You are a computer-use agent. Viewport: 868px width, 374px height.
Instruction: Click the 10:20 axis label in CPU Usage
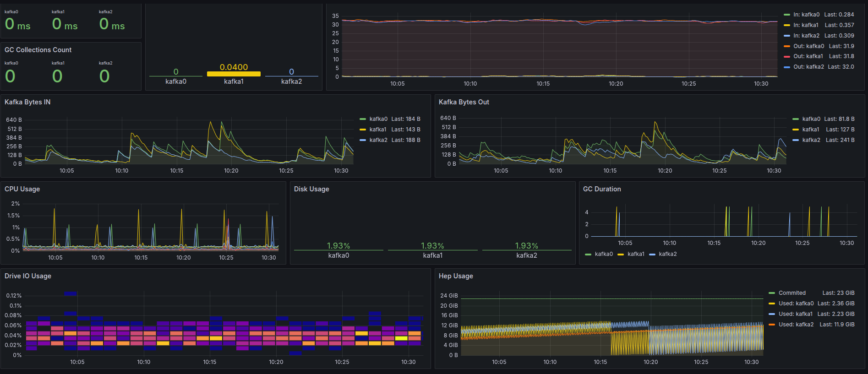183,258
